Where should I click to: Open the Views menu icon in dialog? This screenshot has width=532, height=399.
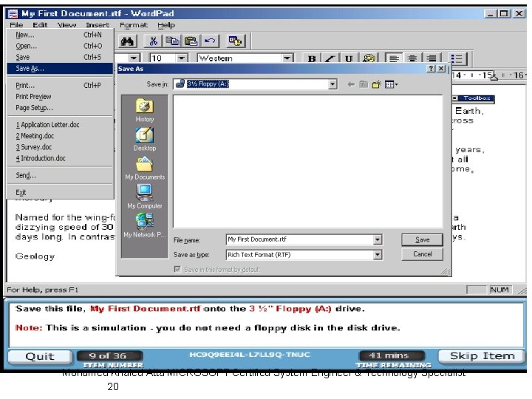391,84
